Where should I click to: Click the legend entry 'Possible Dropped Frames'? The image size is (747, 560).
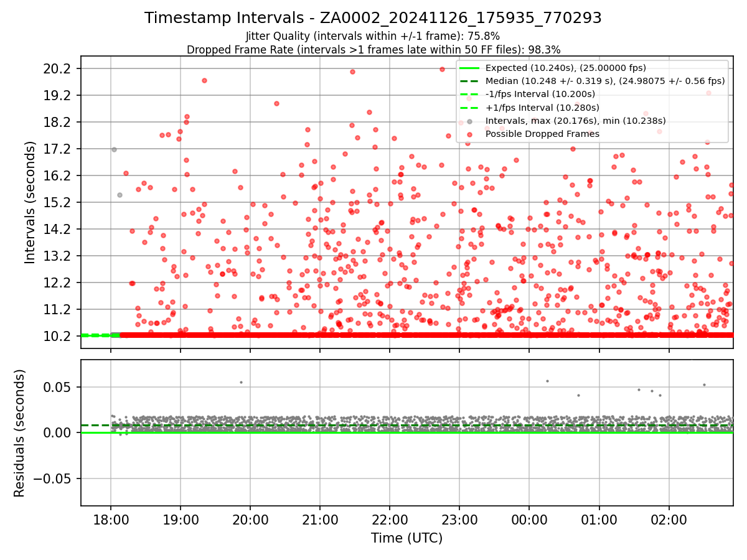(x=542, y=134)
